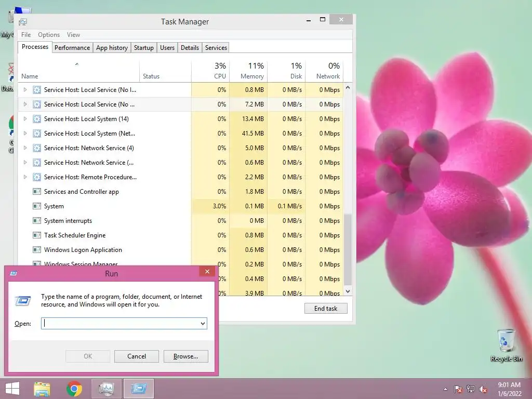
Task: Click Browse... in the Run dialog
Action: coord(185,356)
